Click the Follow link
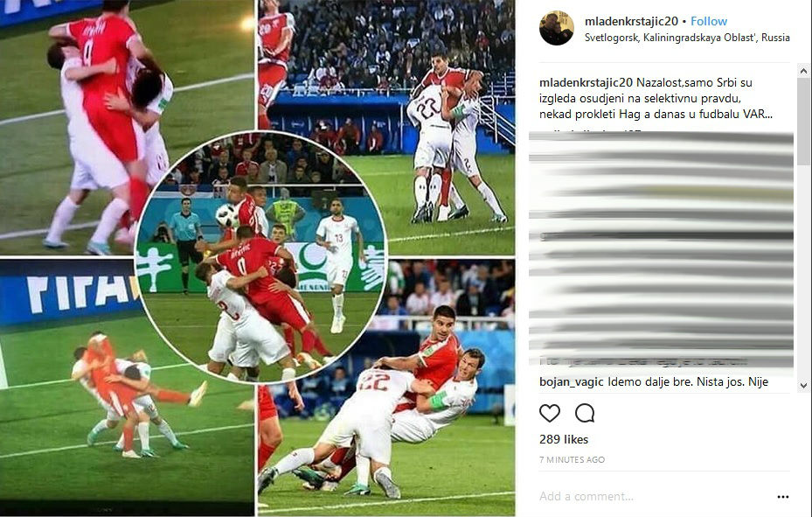Screen dimensions: 812x517 tap(709, 21)
